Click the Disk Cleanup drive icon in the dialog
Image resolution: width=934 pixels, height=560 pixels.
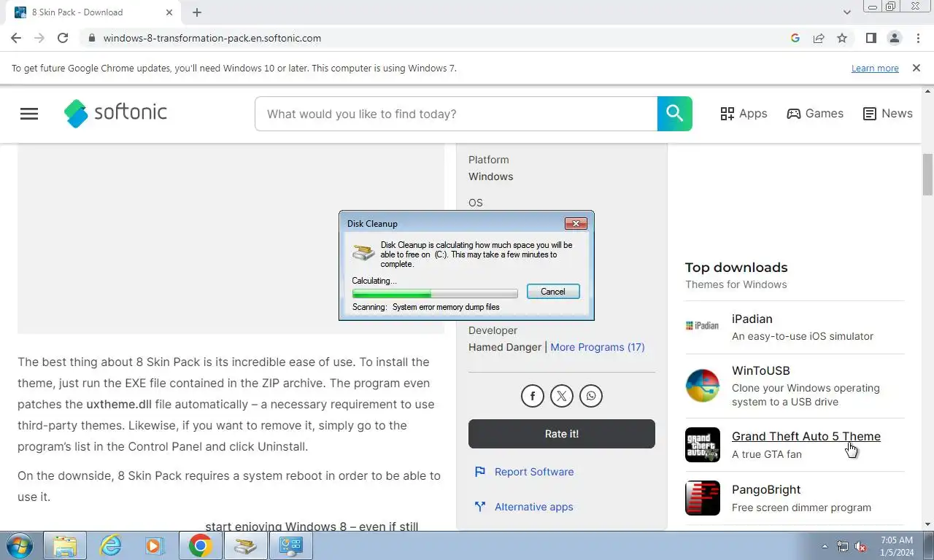pyautogui.click(x=363, y=252)
